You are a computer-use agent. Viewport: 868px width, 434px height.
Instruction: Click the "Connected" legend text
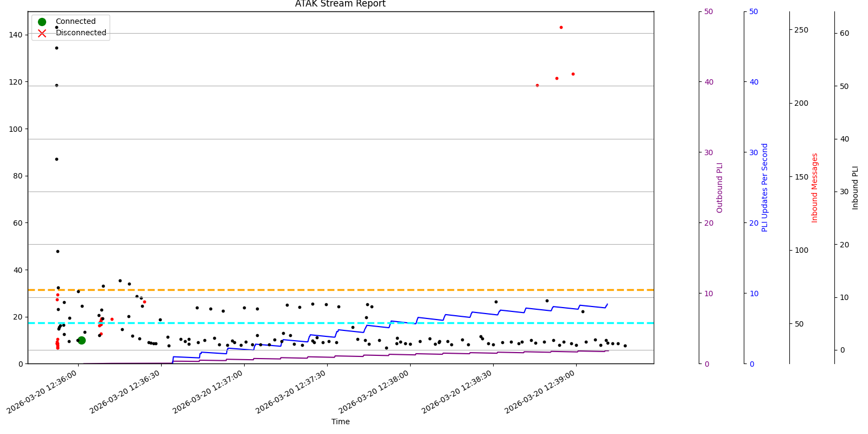pyautogui.click(x=75, y=22)
